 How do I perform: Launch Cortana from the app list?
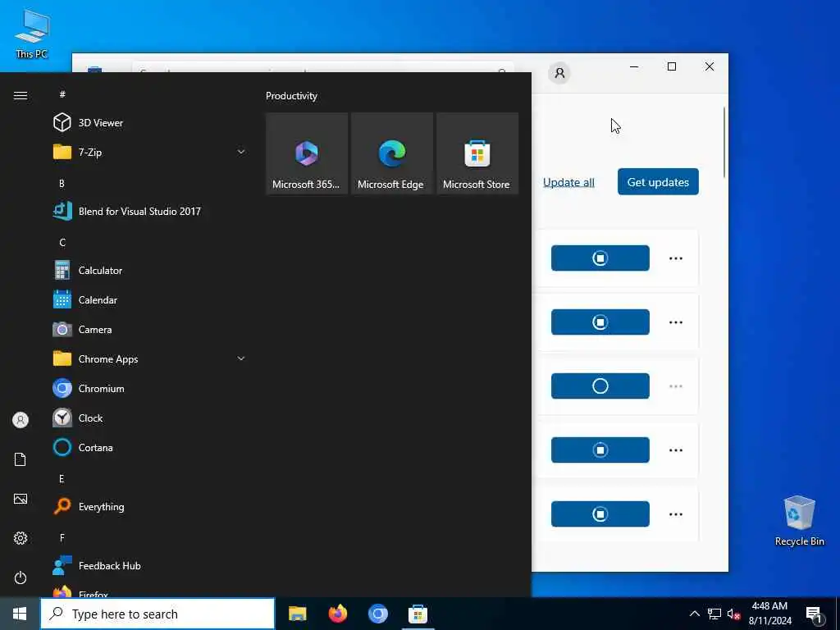(149, 447)
